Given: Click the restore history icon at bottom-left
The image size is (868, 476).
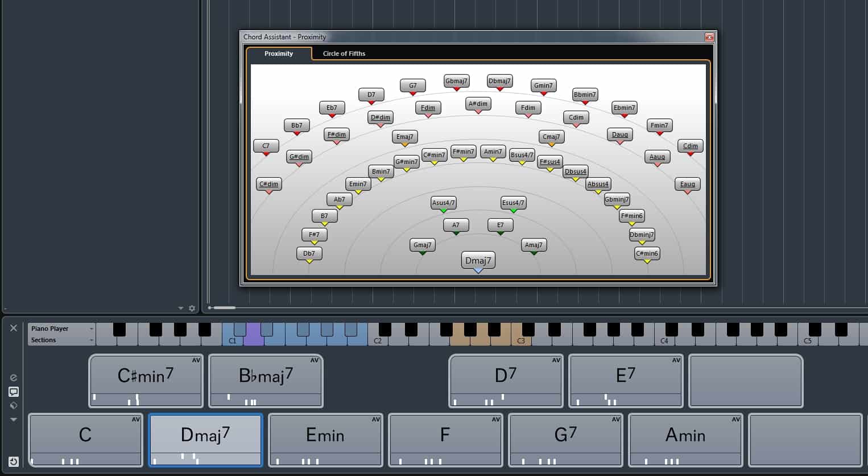Looking at the screenshot, I should point(14,461).
